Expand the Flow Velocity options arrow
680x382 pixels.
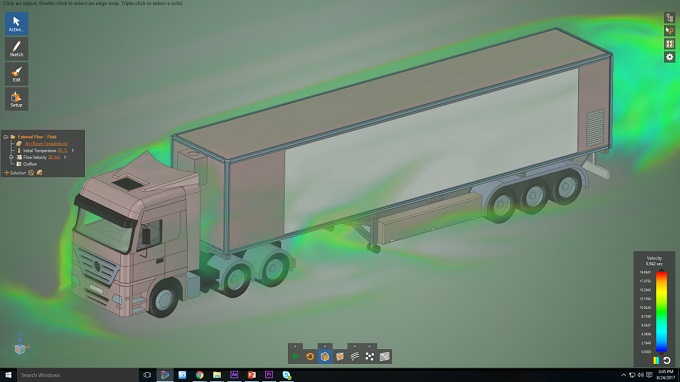pos(65,157)
